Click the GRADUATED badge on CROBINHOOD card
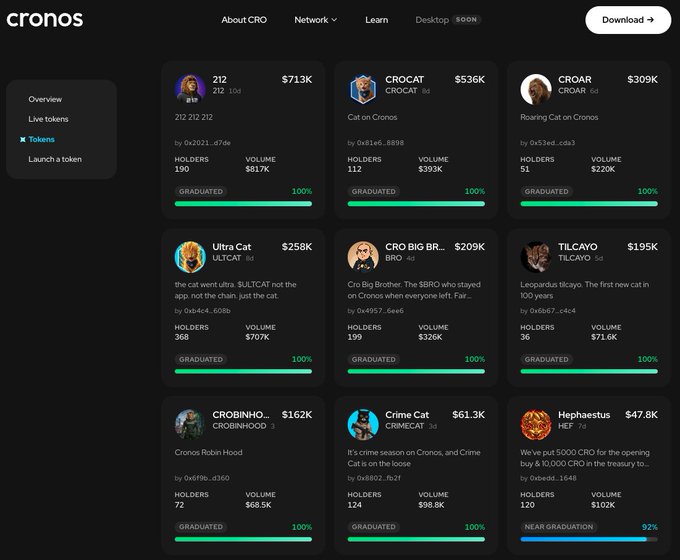 201,527
